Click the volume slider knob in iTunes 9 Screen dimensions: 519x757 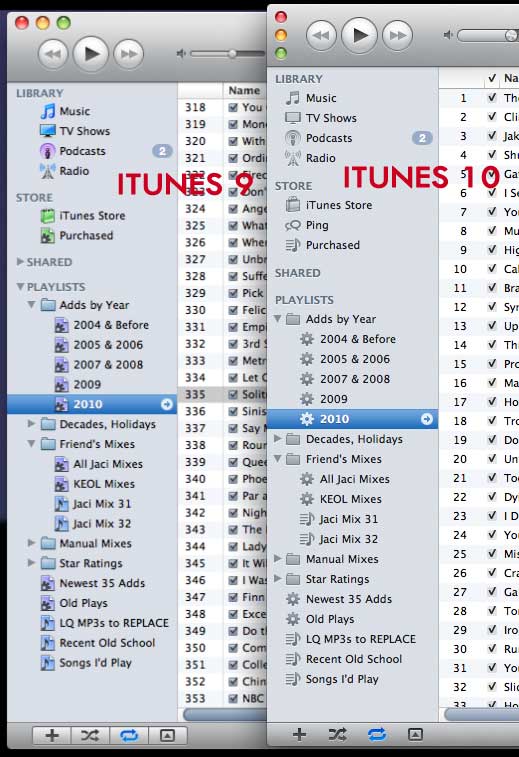click(x=233, y=54)
